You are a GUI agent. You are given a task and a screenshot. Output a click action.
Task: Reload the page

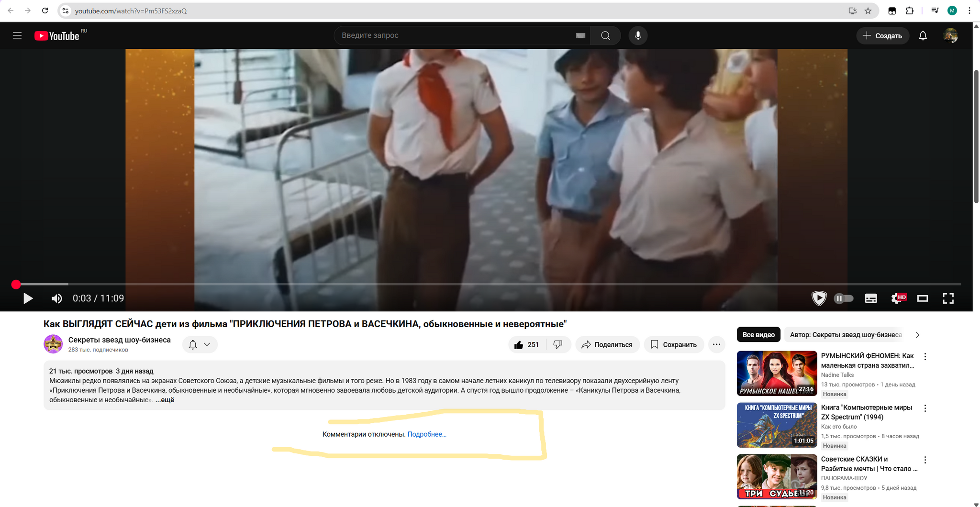(45, 11)
